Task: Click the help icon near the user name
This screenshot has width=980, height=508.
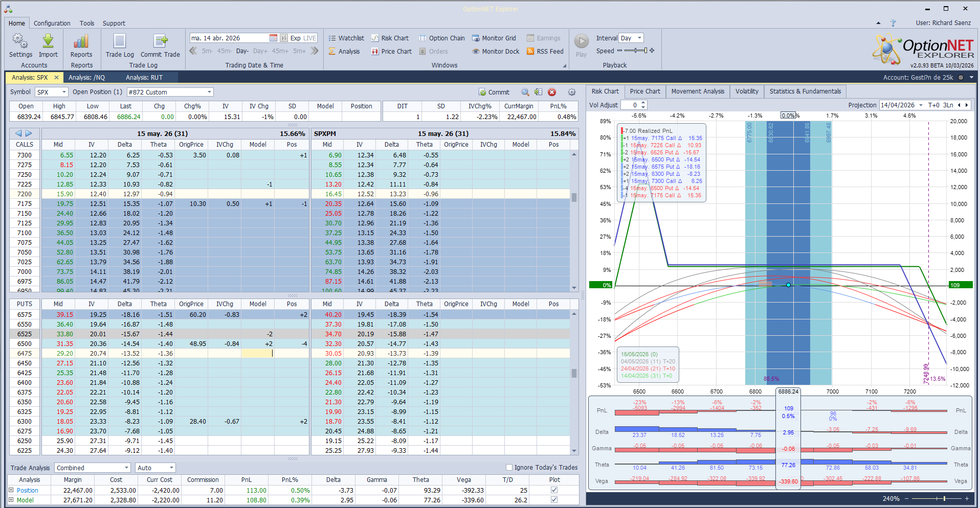Action: [x=893, y=23]
